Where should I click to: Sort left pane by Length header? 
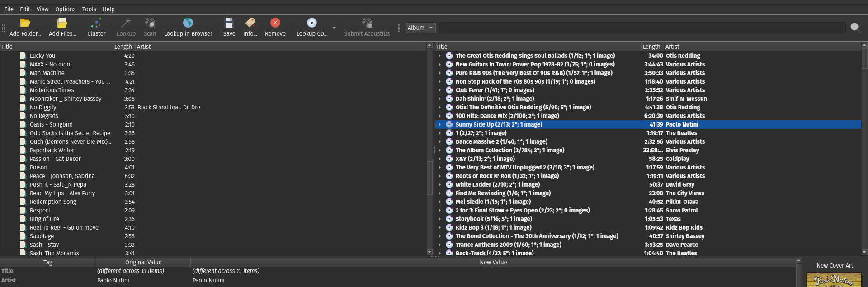(124, 47)
